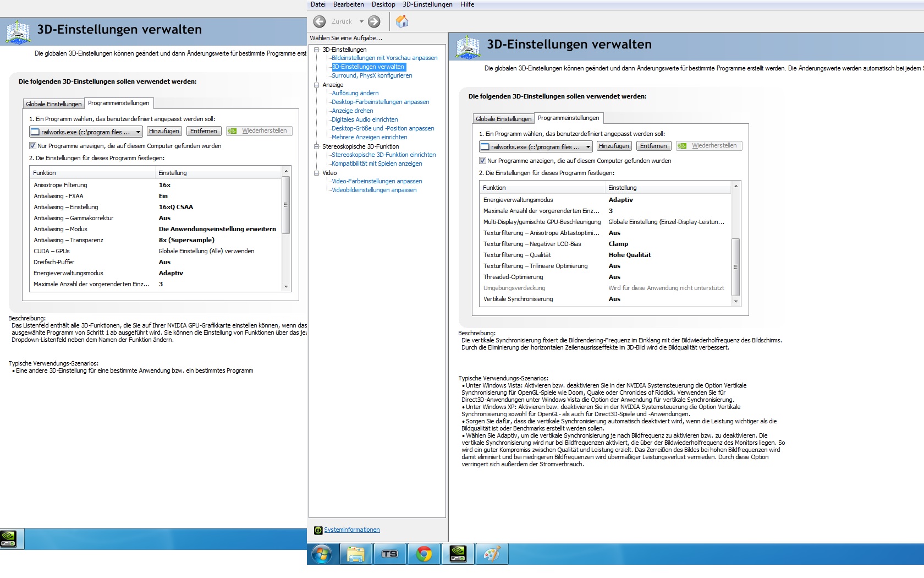Select 'Vertikale Synchronisierung' row in right list
This screenshot has height=578, width=924.
(x=606, y=299)
